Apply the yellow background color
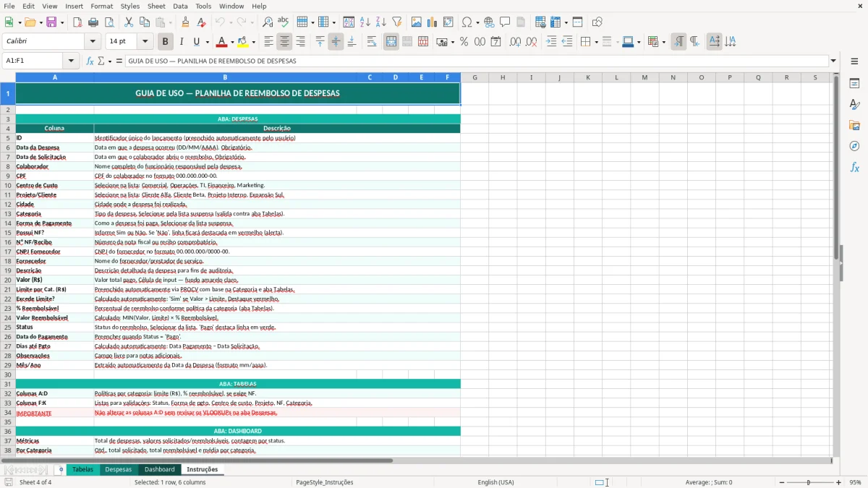Screen dimensions: 868x488 (243, 42)
